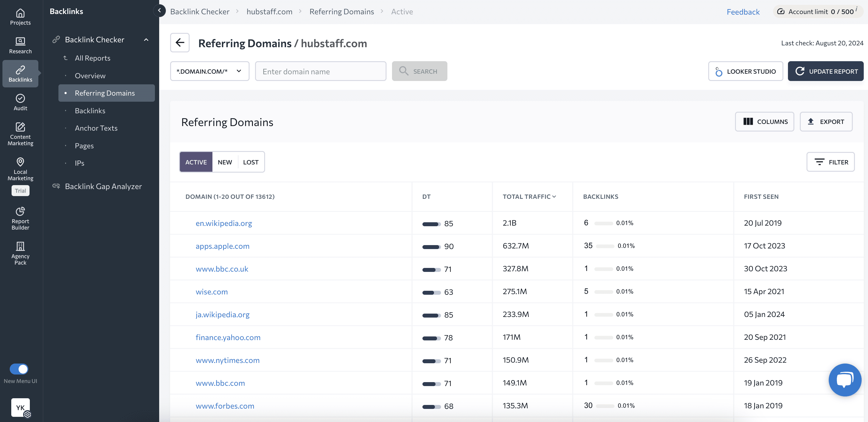Viewport: 868px width, 422px height.
Task: Select the NEW tab in Referring Domains
Action: (x=225, y=162)
